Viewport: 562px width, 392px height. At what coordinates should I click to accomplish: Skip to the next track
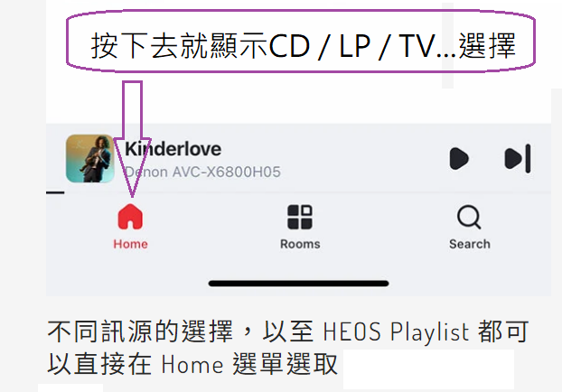pos(517,158)
